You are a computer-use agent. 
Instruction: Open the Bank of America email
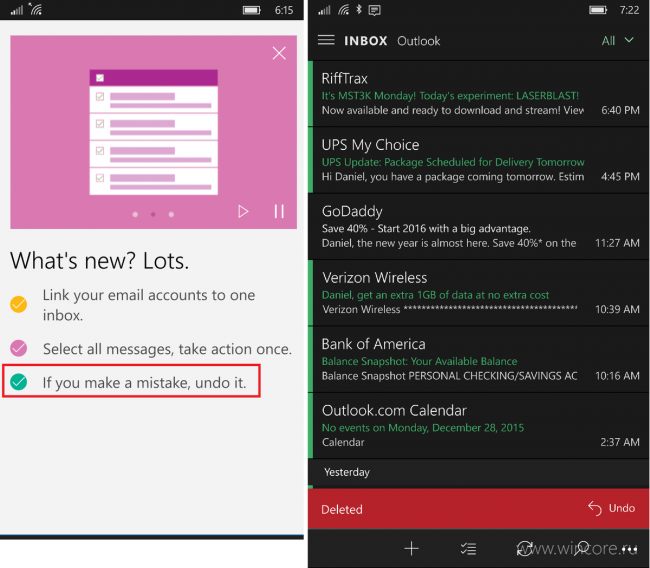pyautogui.click(x=478, y=359)
